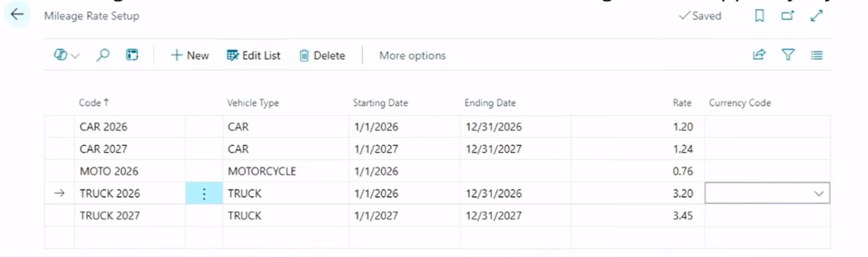The image size is (868, 257).
Task: Toggle the filter pane funnel icon
Action: [x=788, y=55]
